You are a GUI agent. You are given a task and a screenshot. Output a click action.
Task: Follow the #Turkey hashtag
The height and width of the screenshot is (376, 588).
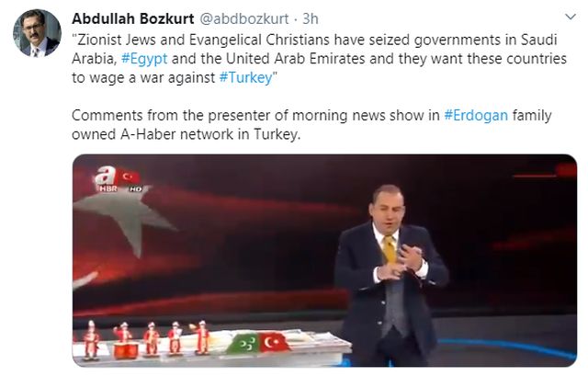coord(245,77)
